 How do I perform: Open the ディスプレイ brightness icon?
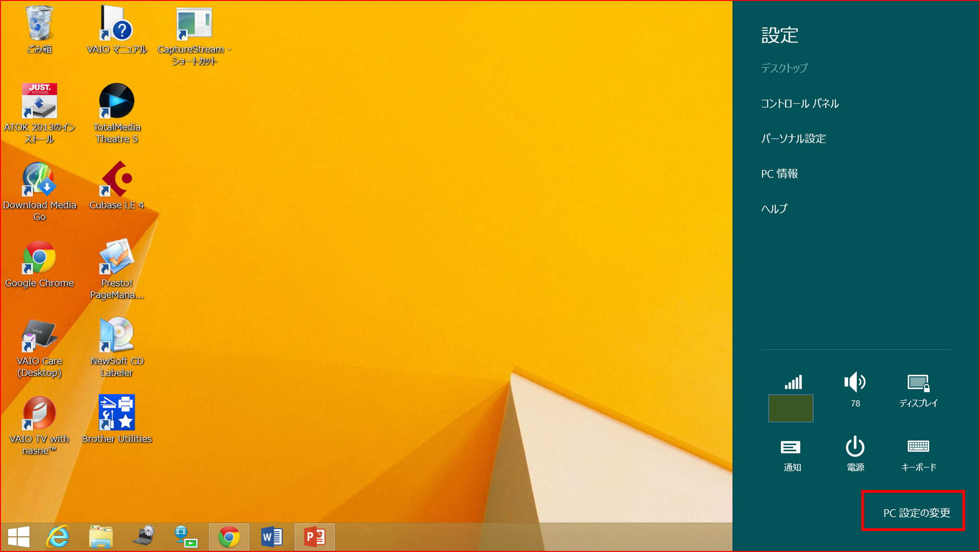tap(918, 390)
